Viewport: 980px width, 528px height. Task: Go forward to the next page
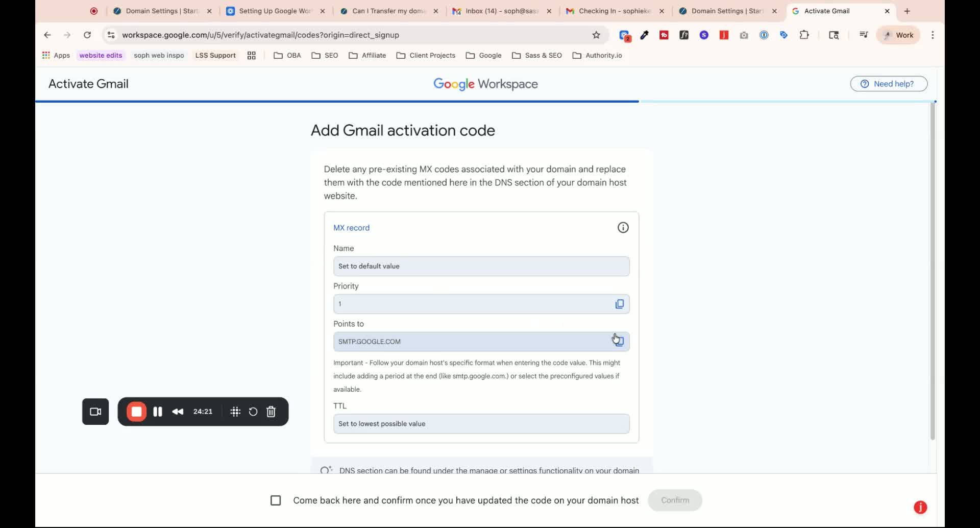point(67,35)
